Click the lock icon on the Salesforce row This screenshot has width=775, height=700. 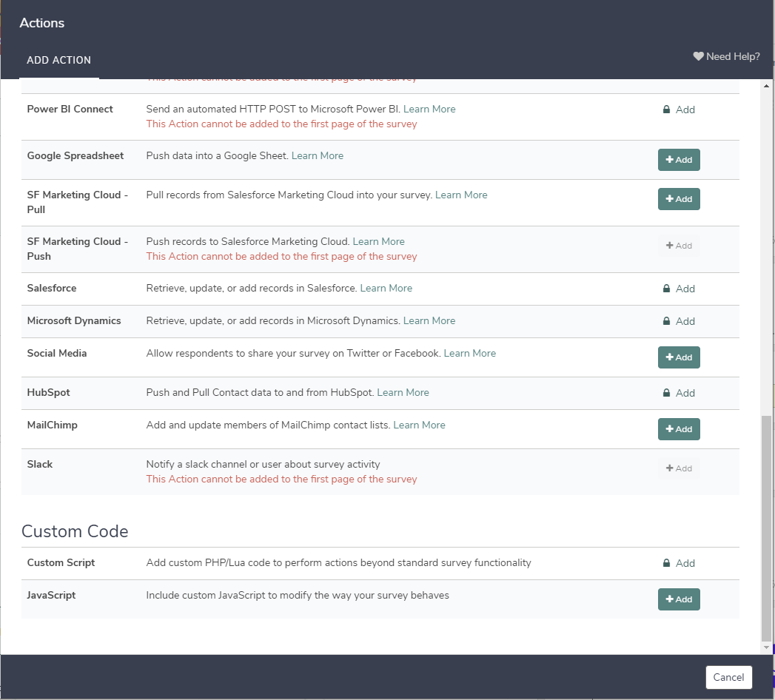pyautogui.click(x=666, y=289)
